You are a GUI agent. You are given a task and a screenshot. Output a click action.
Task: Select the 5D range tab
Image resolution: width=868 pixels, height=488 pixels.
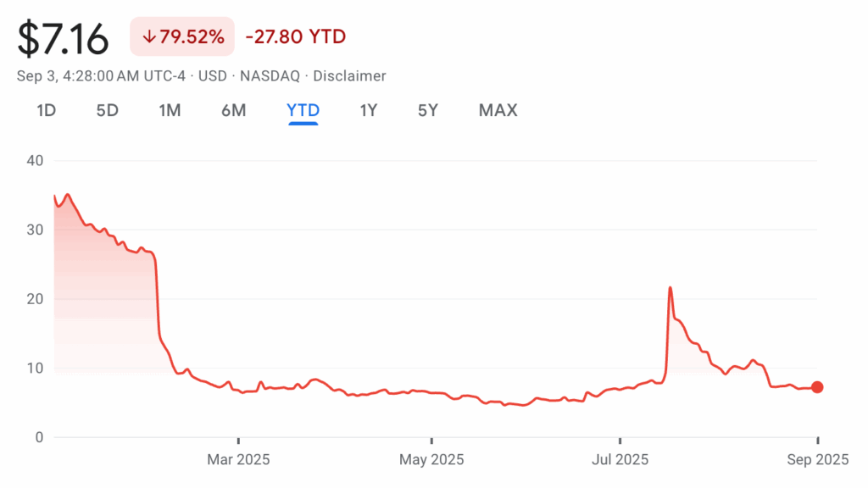[x=107, y=110]
